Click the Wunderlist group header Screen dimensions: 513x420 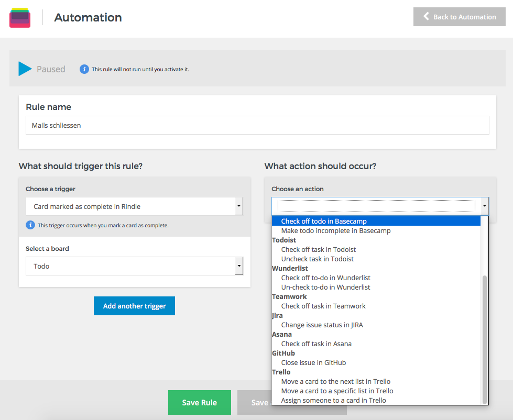point(290,268)
